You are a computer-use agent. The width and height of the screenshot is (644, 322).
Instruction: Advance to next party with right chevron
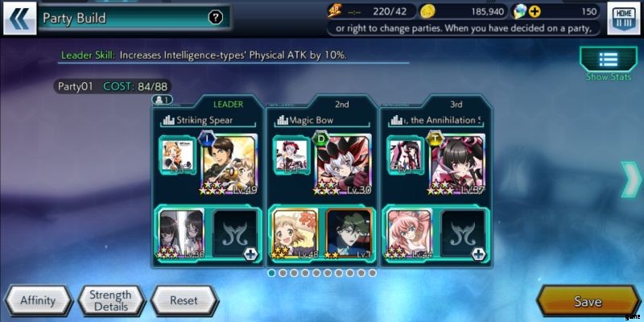tap(631, 180)
